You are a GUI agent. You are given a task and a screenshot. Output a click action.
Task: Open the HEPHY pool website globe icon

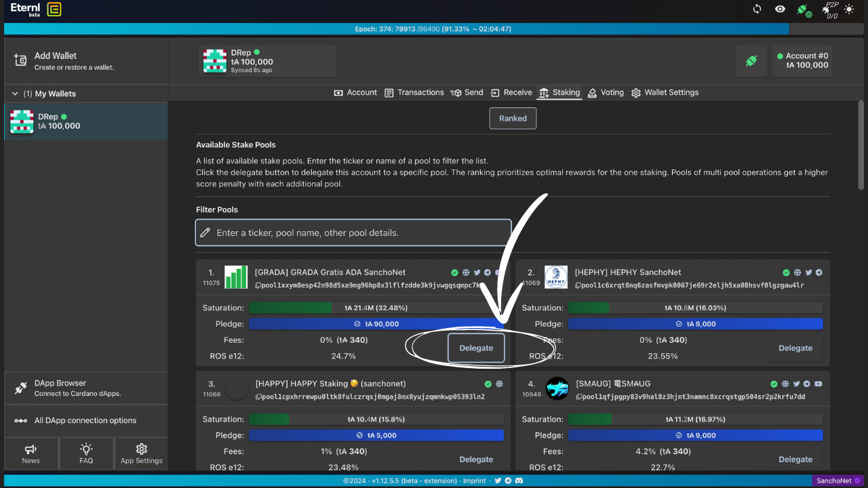(x=797, y=272)
